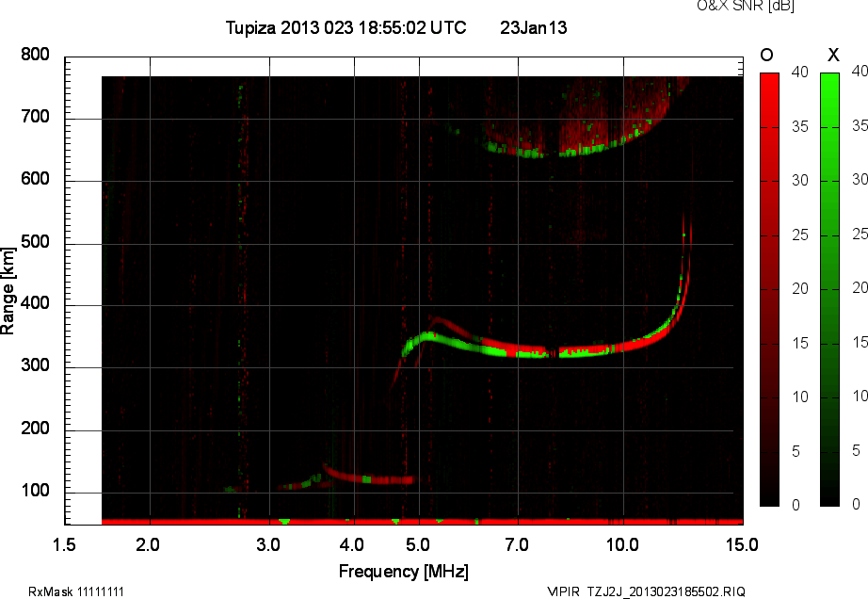
Task: Click the 'VIPIR TZJ2J_2013023185502.RIQ' file name
Action: click(x=646, y=591)
